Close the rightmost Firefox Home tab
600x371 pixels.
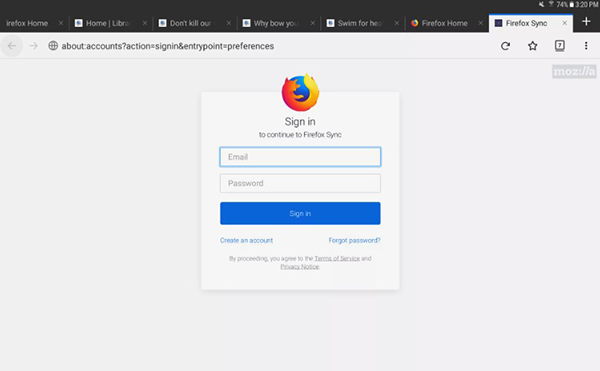481,23
